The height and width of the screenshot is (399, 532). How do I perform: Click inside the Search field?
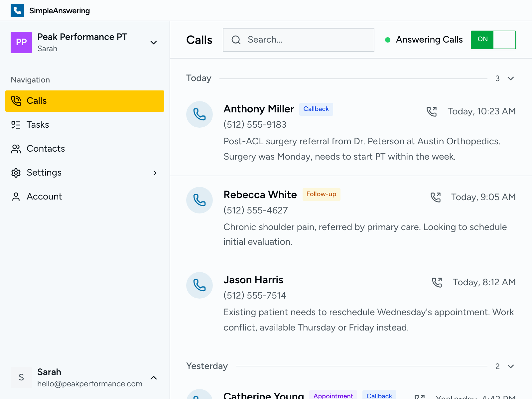pyautogui.click(x=299, y=40)
